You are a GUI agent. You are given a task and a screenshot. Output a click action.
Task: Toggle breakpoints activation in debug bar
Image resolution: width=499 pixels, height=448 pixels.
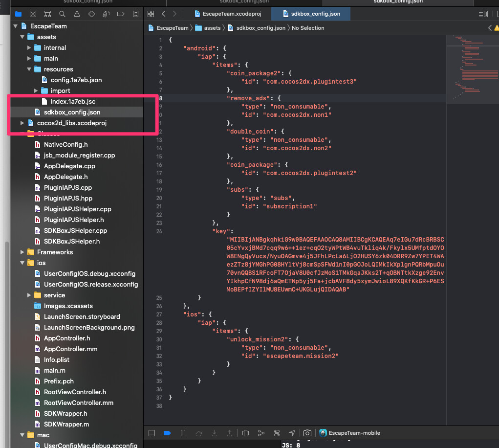click(x=167, y=433)
